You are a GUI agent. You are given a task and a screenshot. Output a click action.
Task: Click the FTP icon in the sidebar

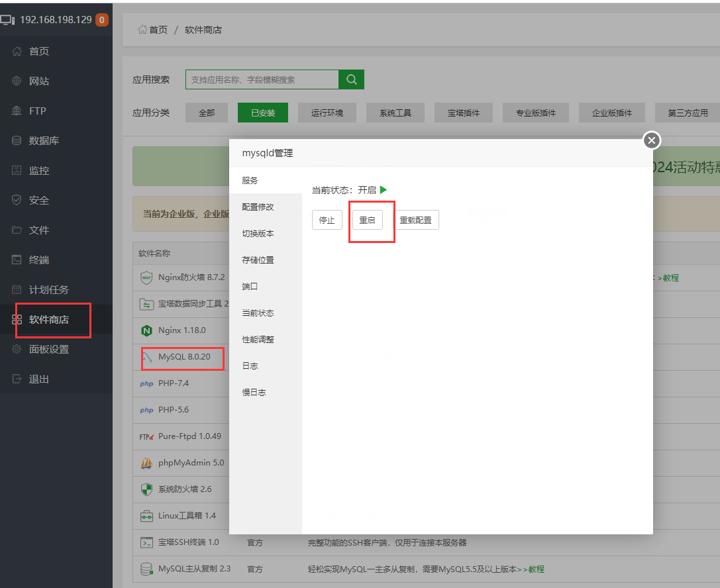click(17, 111)
